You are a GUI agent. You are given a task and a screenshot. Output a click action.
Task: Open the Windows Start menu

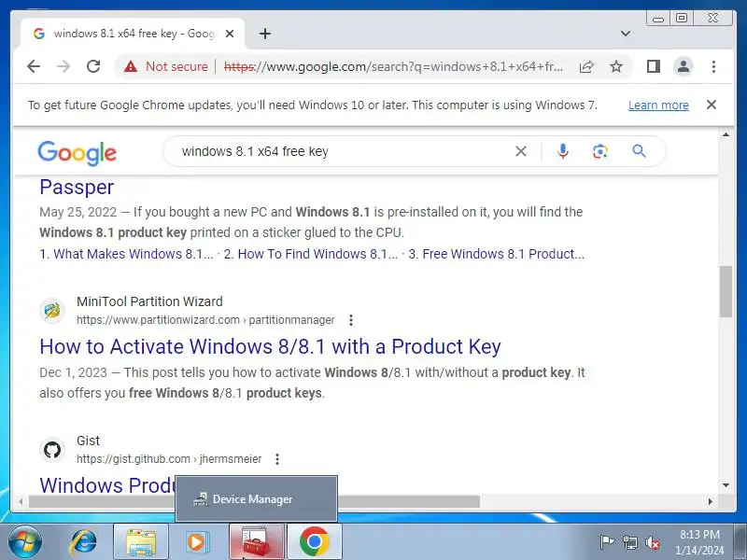[24, 542]
